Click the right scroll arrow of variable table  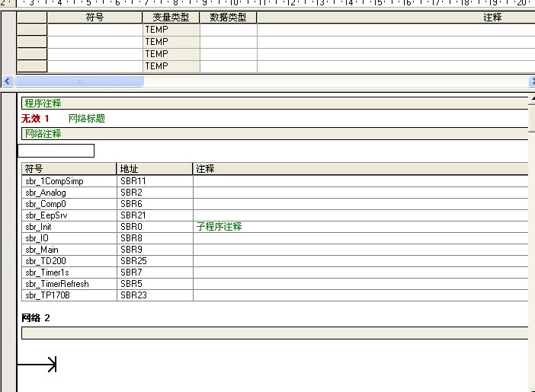(531, 81)
